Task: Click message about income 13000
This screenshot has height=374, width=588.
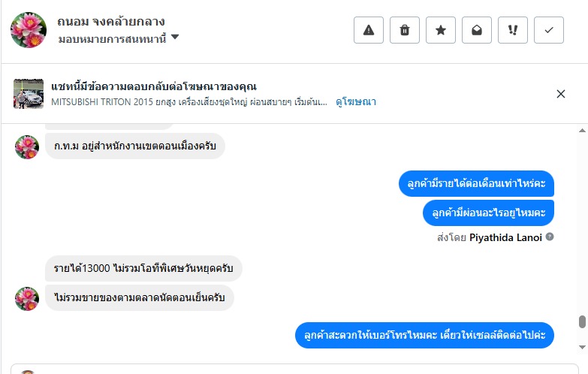Action: click(x=143, y=268)
